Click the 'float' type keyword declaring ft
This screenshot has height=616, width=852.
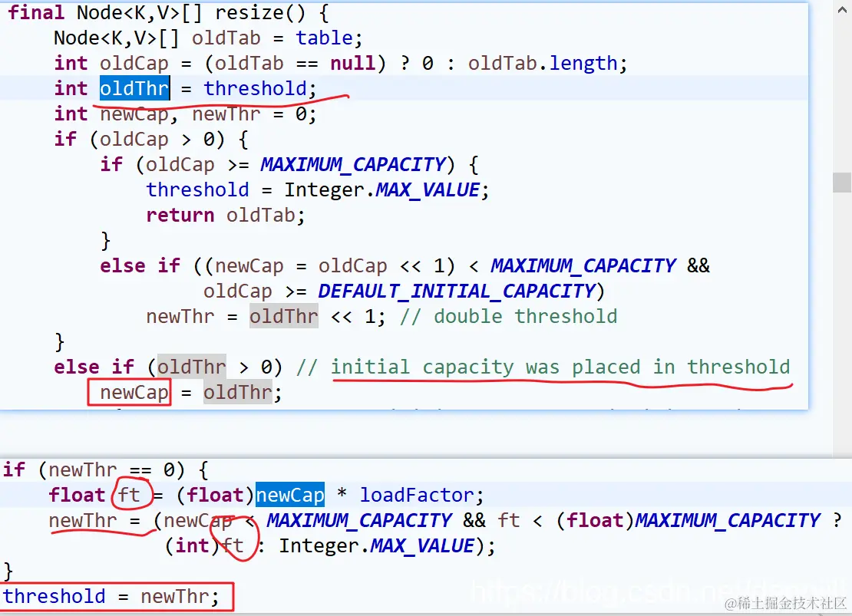pos(77,495)
